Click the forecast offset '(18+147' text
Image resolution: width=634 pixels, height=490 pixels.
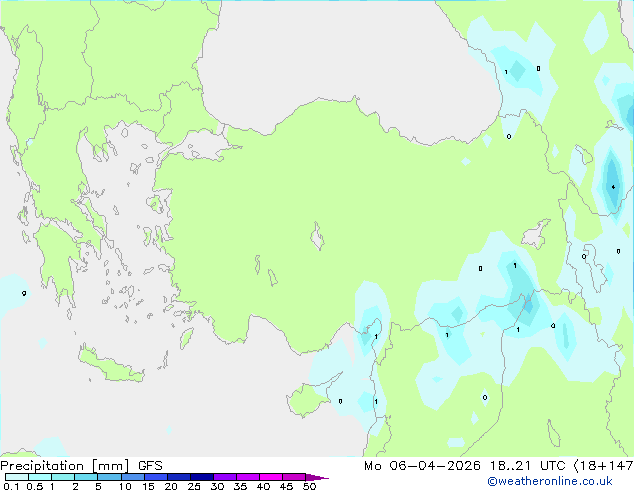(603, 466)
